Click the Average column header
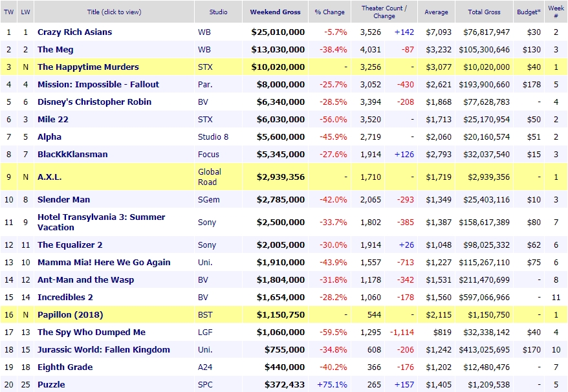Image resolution: width=568 pixels, height=392 pixels. click(x=436, y=12)
